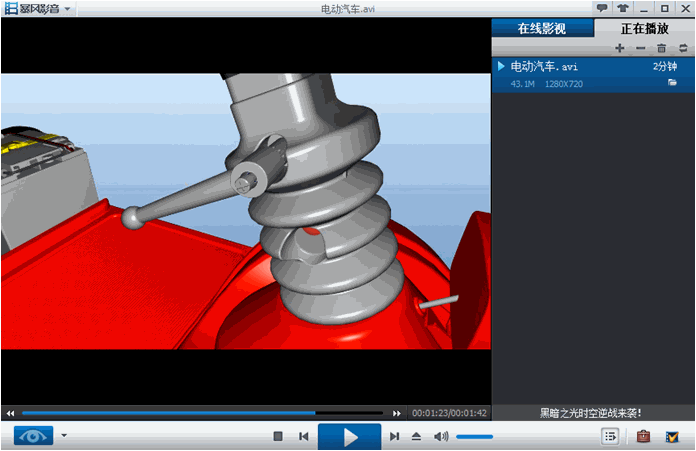Remove playlist item with minus icon
The image size is (696, 451).
641,48
